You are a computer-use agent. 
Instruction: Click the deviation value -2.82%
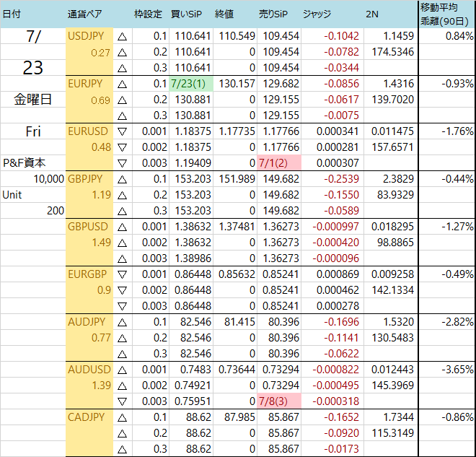click(x=457, y=322)
